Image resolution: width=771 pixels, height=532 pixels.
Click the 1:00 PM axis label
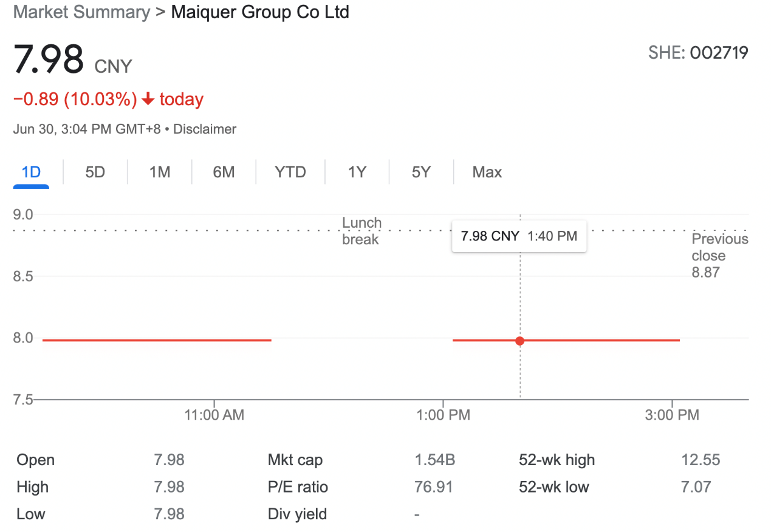pyautogui.click(x=444, y=415)
